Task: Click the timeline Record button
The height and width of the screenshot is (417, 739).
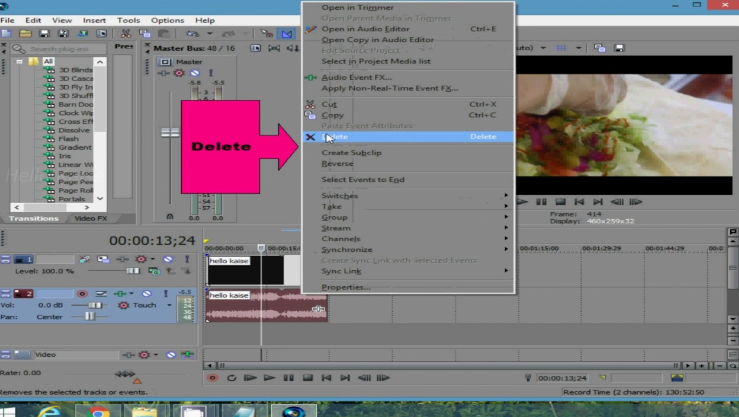Action: point(213,378)
